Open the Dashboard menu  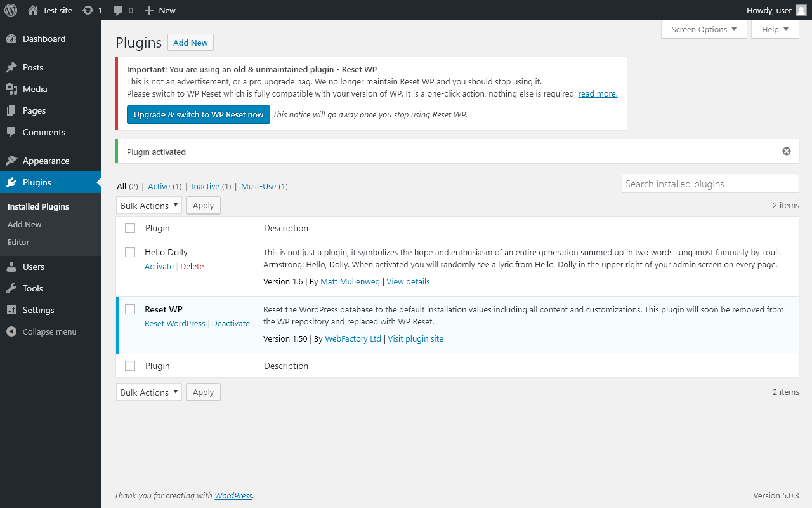pos(51,39)
